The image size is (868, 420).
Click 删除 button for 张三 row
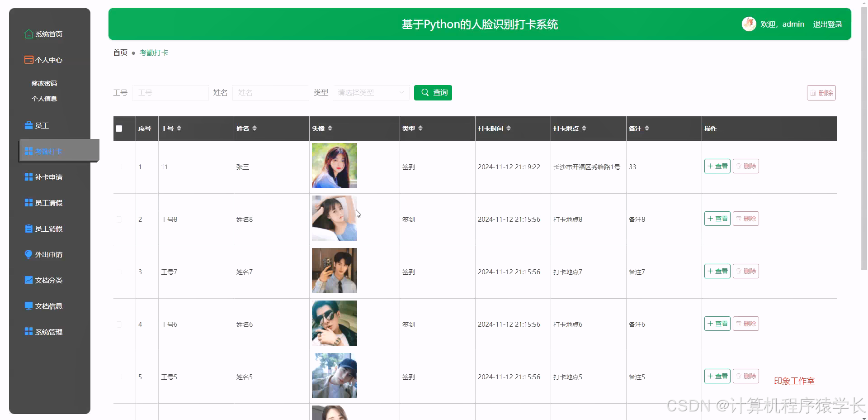(x=745, y=166)
